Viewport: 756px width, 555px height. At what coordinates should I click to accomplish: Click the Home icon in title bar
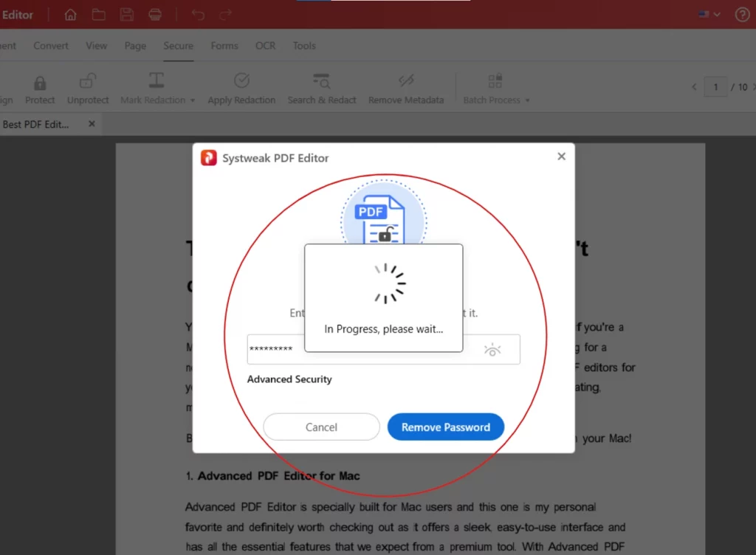point(71,15)
